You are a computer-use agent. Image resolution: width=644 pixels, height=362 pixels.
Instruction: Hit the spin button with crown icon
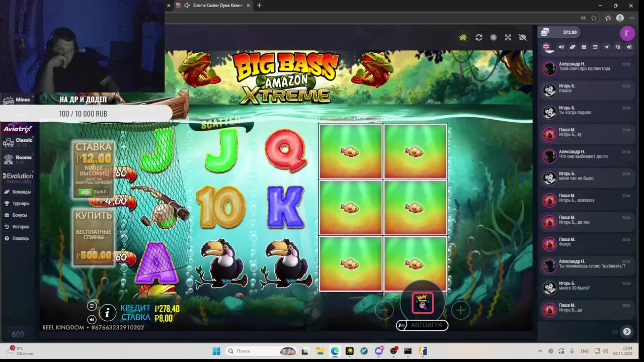[x=423, y=303]
